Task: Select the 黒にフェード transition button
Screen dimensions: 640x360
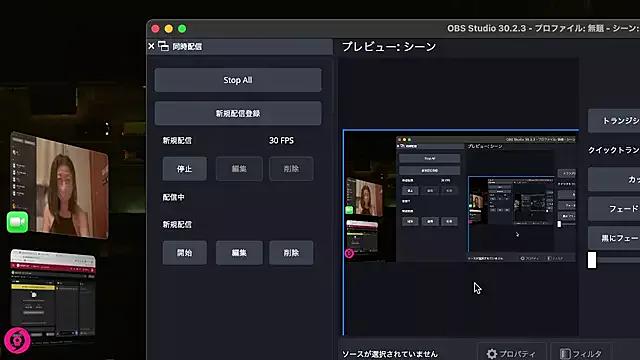Action: click(614, 238)
